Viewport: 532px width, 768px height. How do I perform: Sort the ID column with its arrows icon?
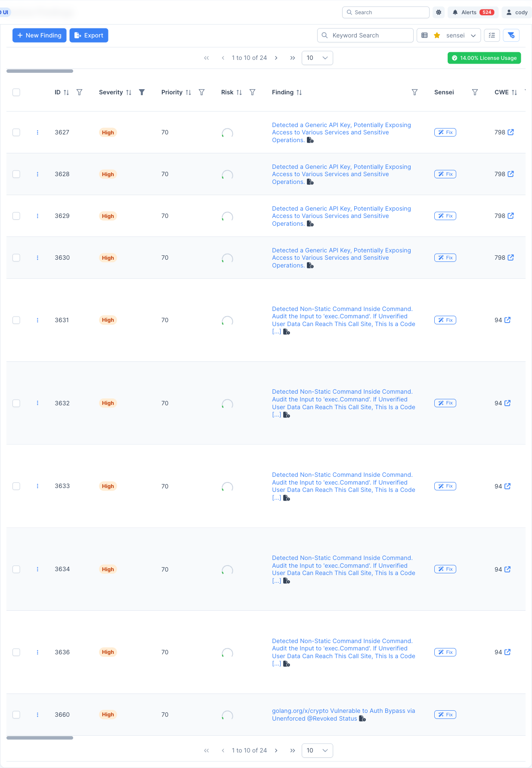click(x=66, y=93)
